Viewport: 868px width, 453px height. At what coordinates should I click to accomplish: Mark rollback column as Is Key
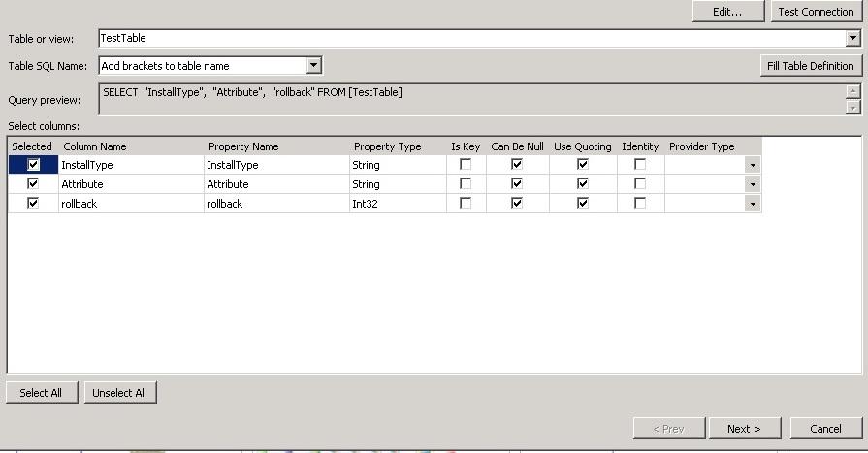466,203
